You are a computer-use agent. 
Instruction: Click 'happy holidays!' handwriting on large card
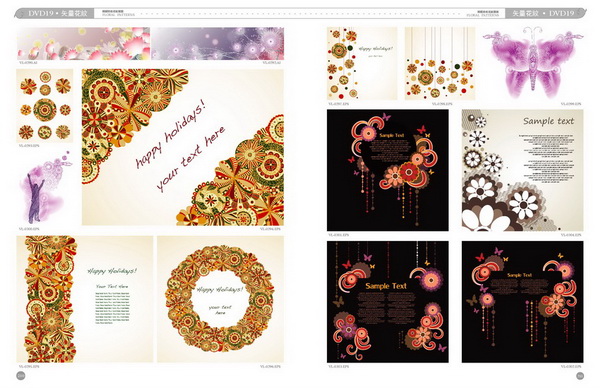click(171, 134)
